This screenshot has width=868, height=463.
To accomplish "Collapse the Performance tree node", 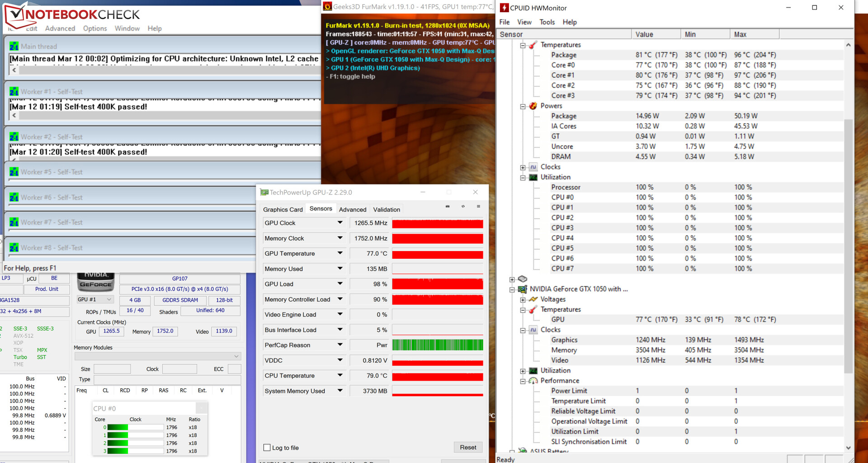I will coord(523,381).
